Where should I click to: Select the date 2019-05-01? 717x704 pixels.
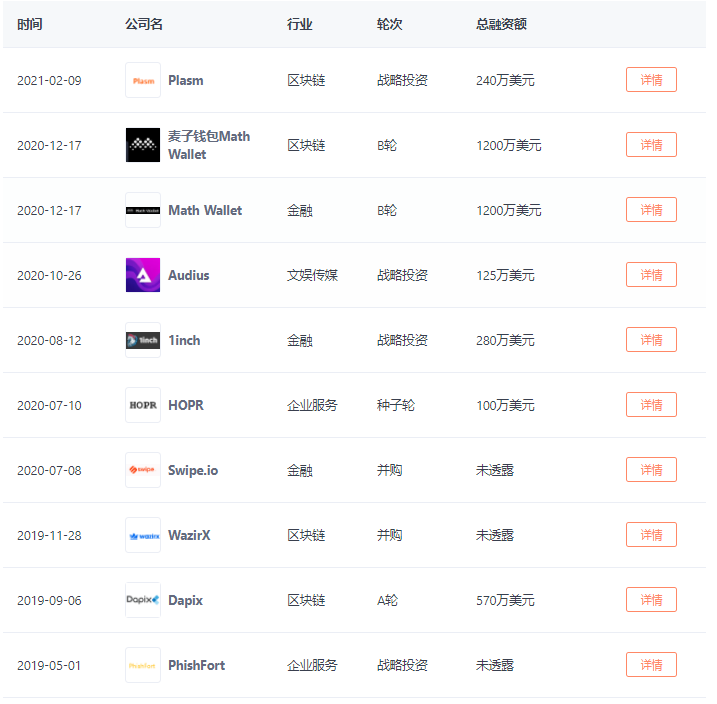tap(49, 665)
